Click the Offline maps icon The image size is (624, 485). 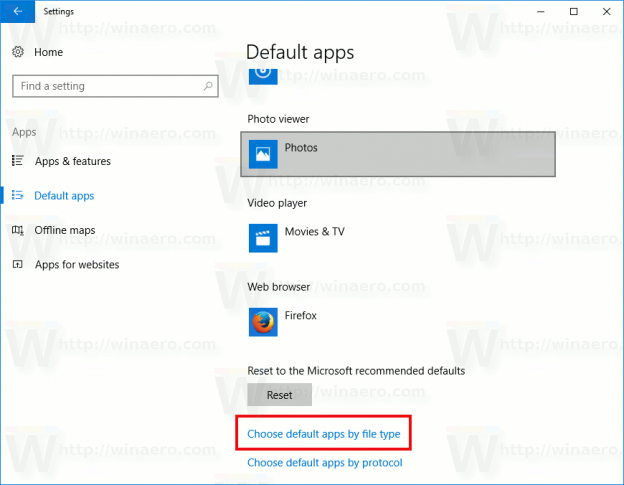point(18,230)
